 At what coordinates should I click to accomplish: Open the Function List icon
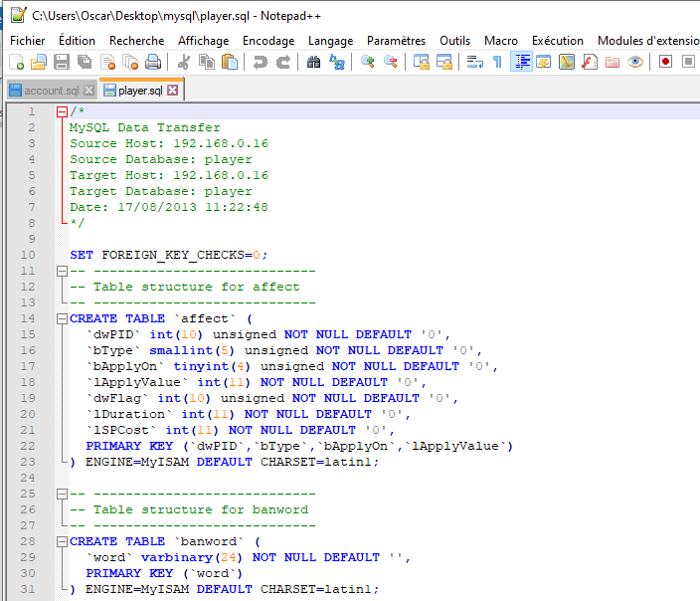(590, 62)
